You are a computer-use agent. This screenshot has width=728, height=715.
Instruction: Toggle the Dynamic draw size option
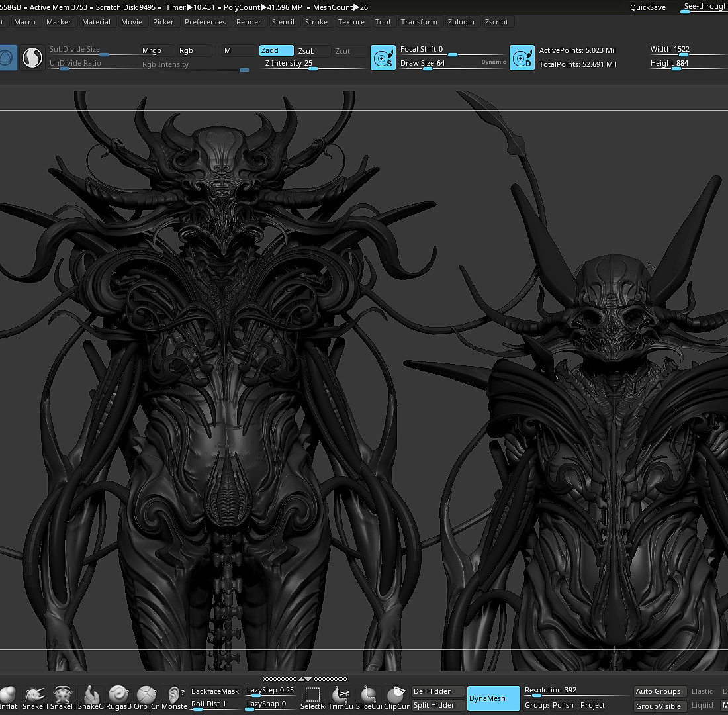coord(493,62)
